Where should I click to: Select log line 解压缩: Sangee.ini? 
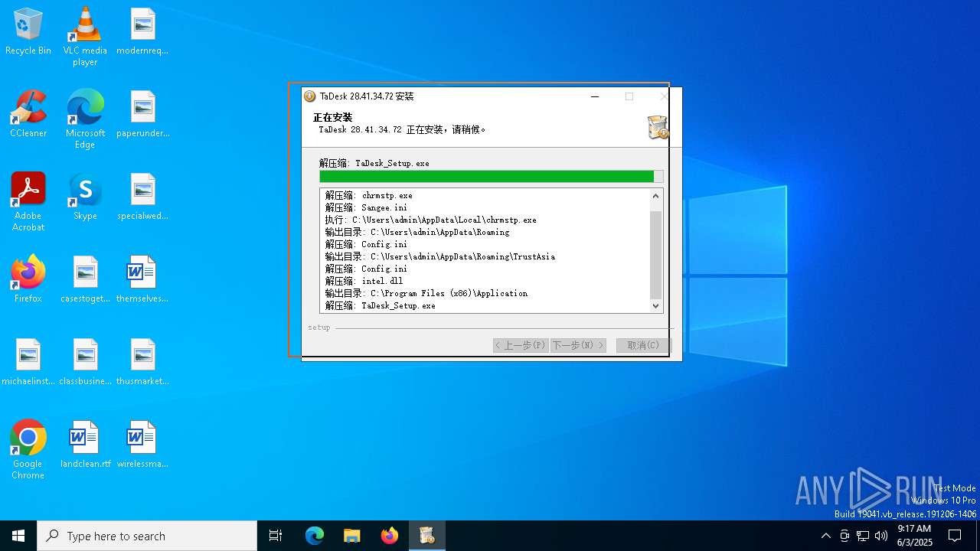point(367,207)
